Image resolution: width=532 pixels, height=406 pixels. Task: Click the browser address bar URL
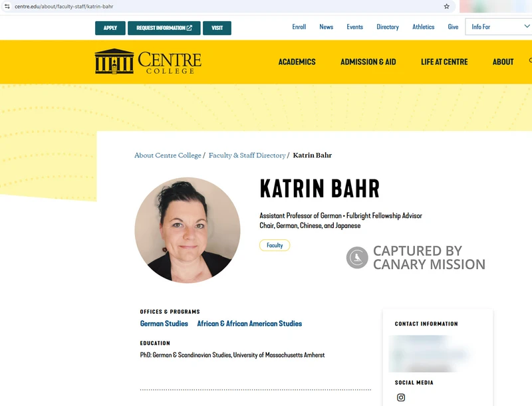64,7
